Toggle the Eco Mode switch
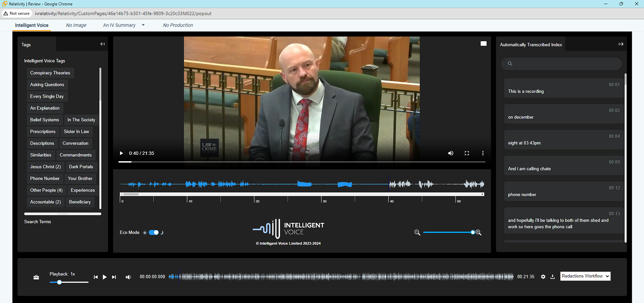 154,233
